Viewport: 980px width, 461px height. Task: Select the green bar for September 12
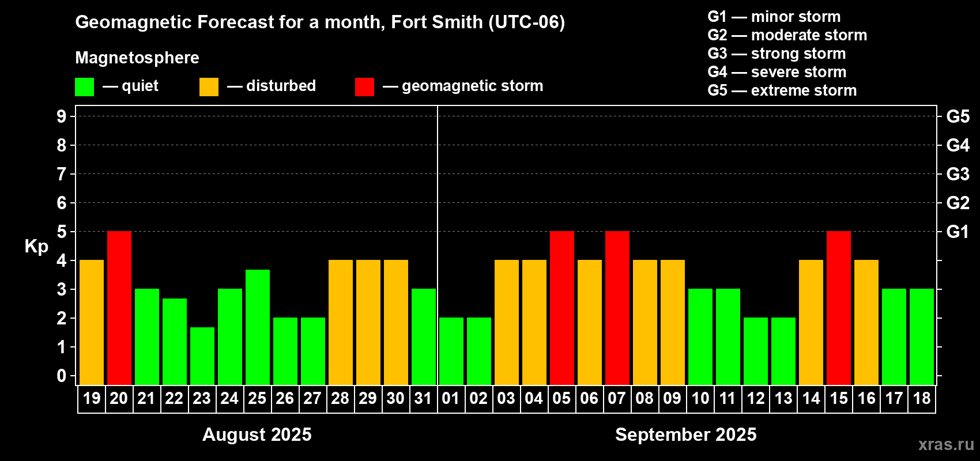point(756,352)
